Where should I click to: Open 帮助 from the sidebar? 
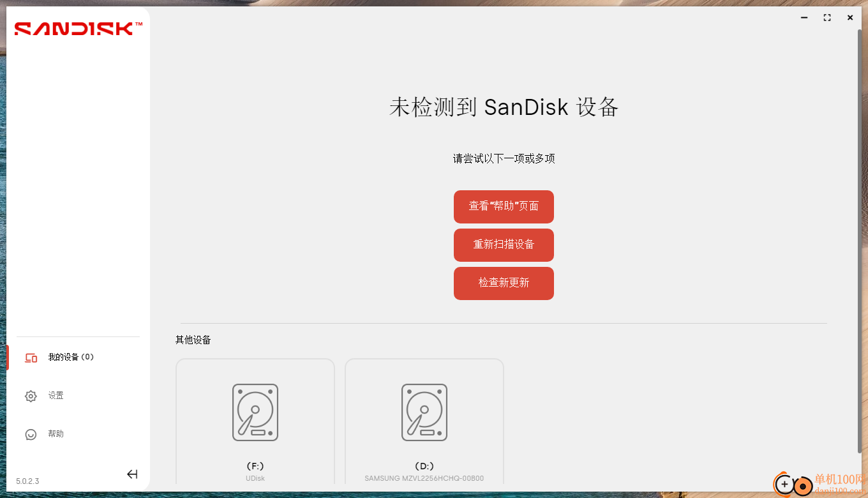56,434
